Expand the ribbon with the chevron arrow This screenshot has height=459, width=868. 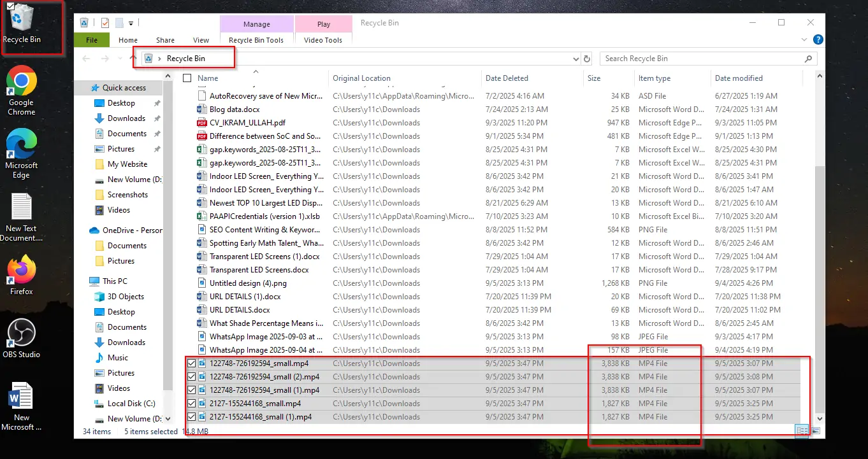click(x=804, y=39)
